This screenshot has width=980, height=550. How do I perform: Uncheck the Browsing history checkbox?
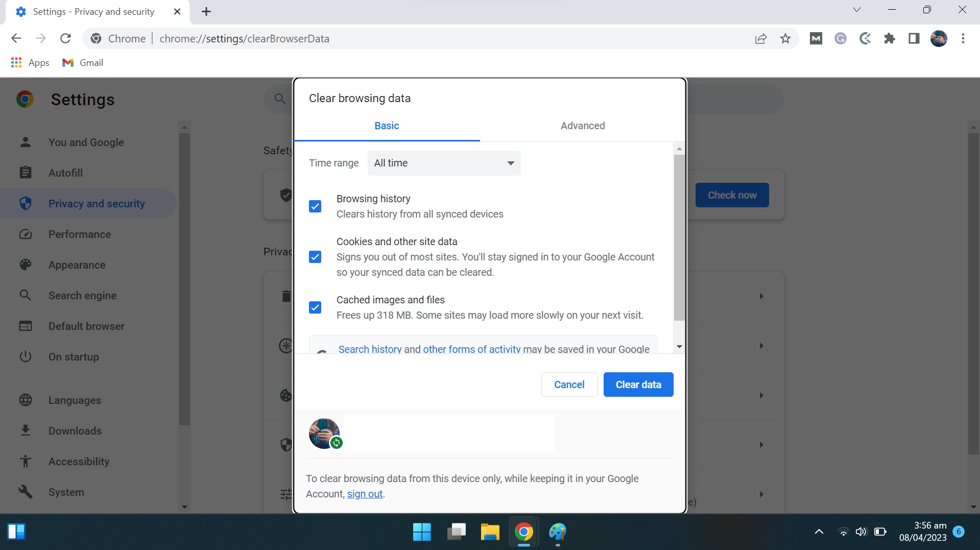pyautogui.click(x=315, y=206)
